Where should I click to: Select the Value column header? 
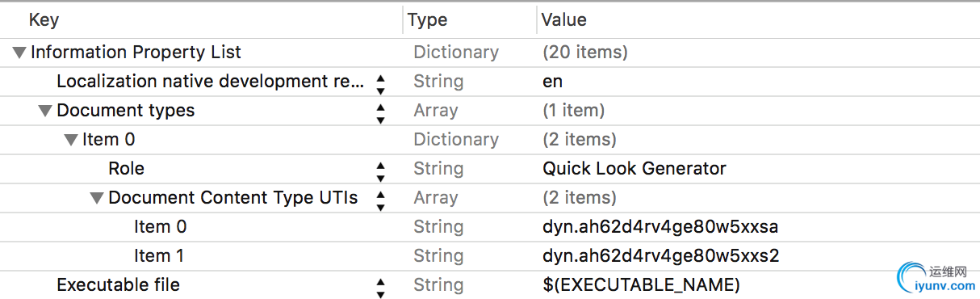coord(564,20)
